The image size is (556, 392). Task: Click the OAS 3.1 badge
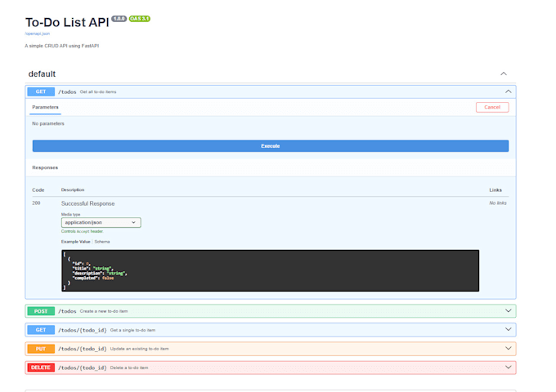[139, 19]
